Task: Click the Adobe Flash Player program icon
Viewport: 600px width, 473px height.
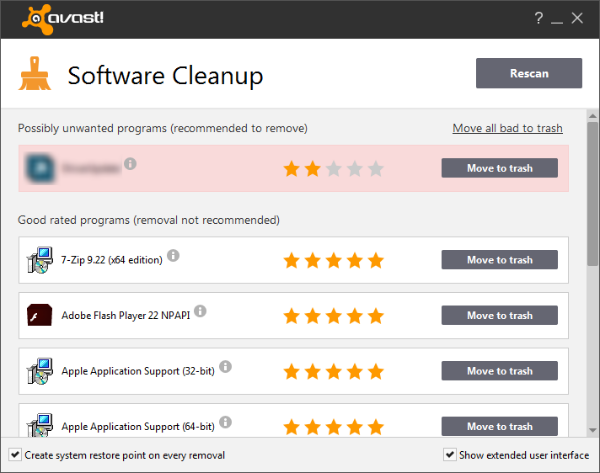Action: 38,316
